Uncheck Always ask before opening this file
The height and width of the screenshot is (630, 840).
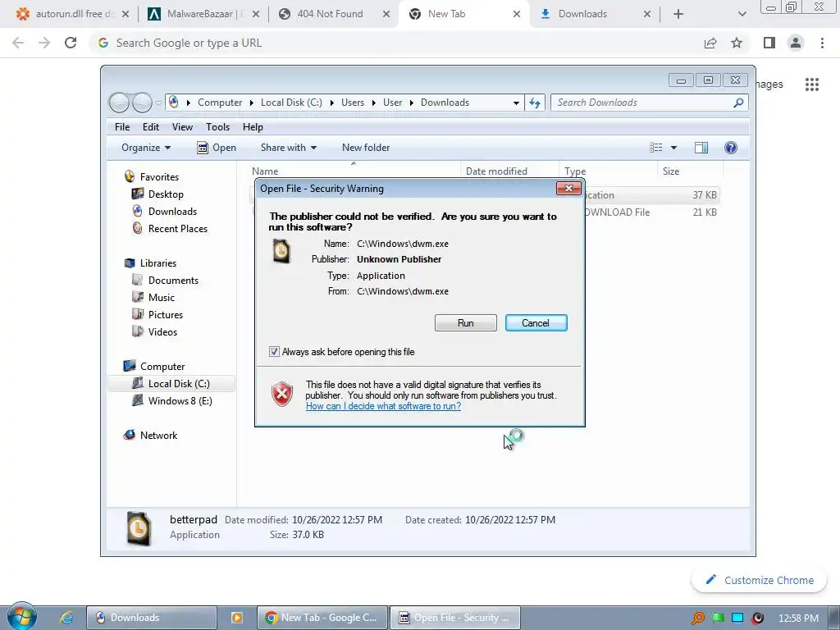274,352
